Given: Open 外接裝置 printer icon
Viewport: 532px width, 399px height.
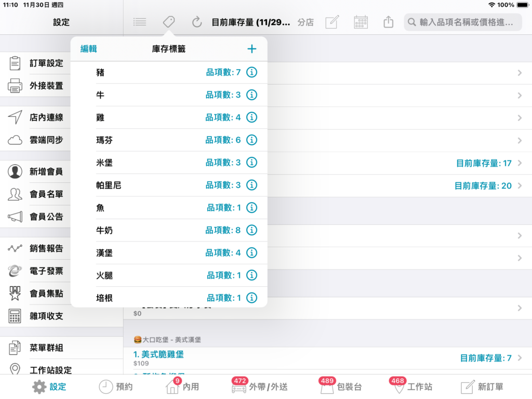Looking at the screenshot, I should [x=15, y=86].
